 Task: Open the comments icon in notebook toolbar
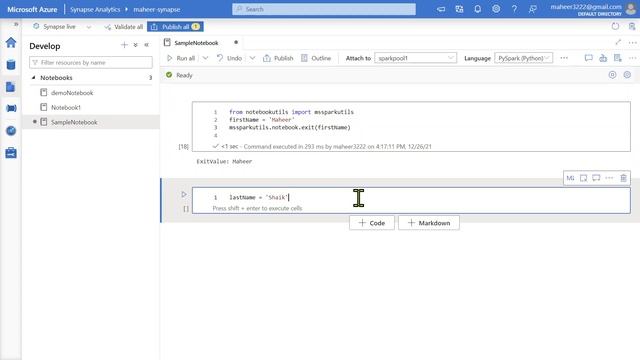[x=589, y=58]
